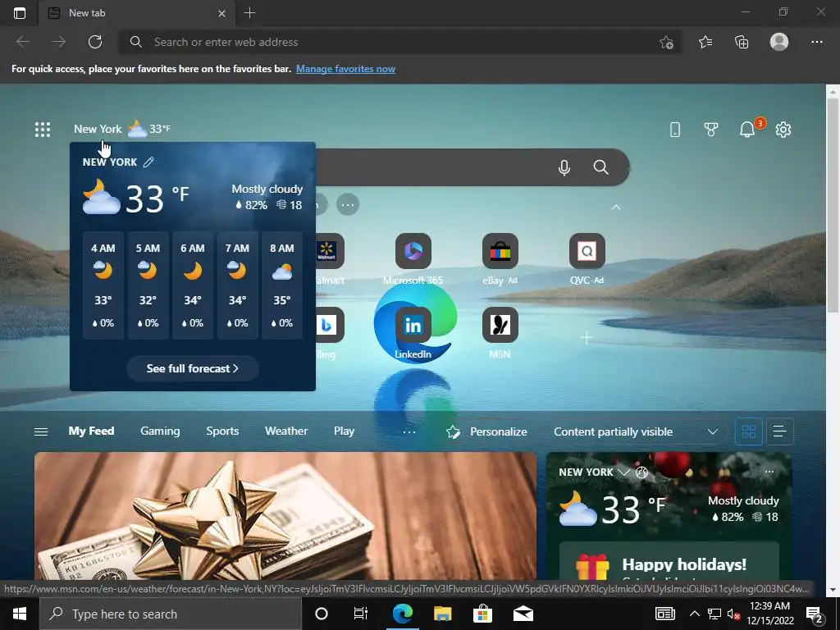This screenshot has width=840, height=630.
Task: Click the New York weather summary
Action: (122, 129)
